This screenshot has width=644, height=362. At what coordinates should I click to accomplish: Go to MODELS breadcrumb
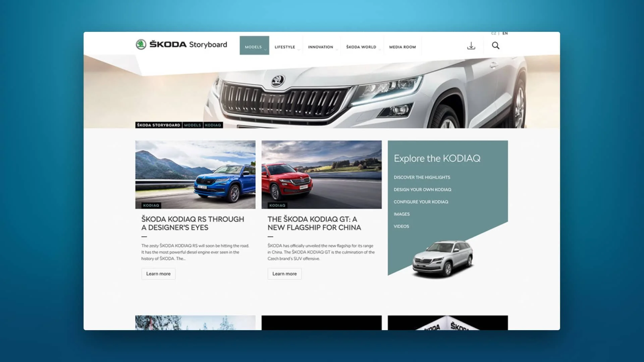pyautogui.click(x=193, y=125)
